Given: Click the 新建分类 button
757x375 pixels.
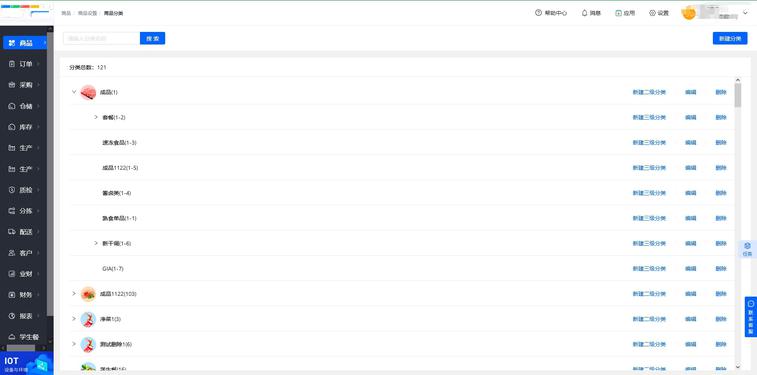Looking at the screenshot, I should (730, 39).
